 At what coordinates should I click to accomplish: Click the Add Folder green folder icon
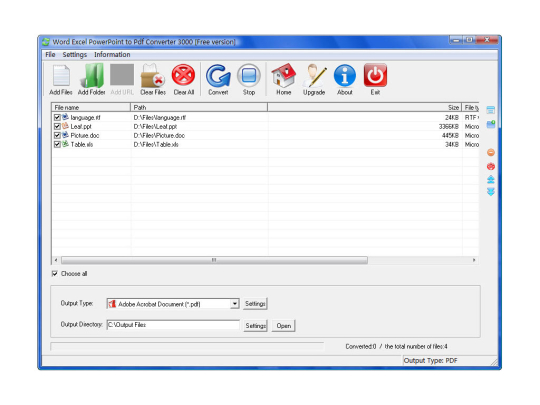92,75
